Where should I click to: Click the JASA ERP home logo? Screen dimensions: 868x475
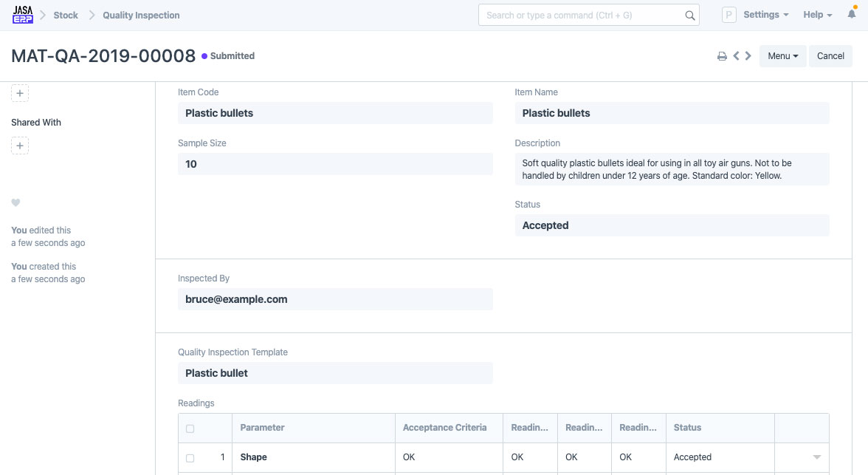(x=23, y=15)
